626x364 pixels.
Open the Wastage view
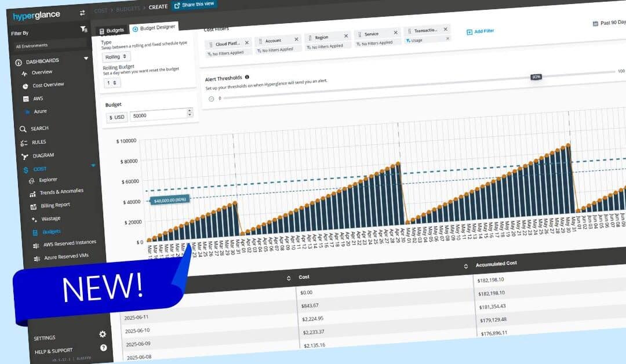[x=52, y=218]
